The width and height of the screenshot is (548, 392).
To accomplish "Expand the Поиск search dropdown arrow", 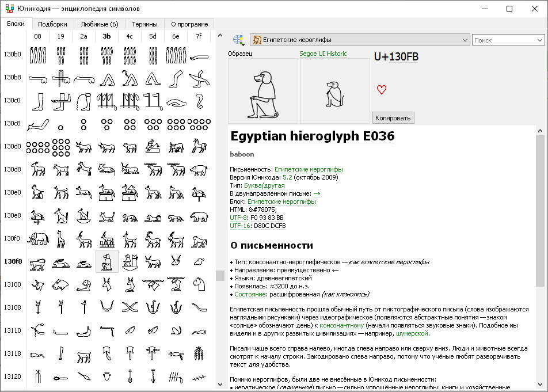I will click(540, 40).
